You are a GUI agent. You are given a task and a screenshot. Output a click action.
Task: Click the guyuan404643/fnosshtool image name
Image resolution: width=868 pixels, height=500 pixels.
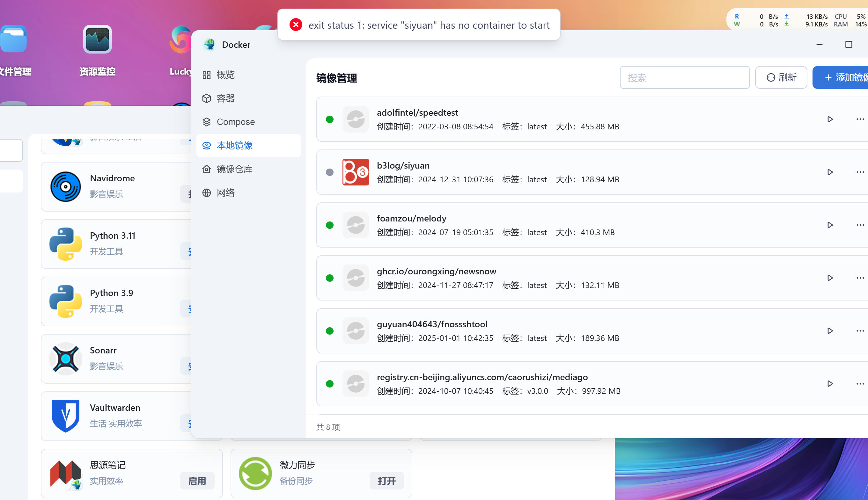pyautogui.click(x=432, y=324)
